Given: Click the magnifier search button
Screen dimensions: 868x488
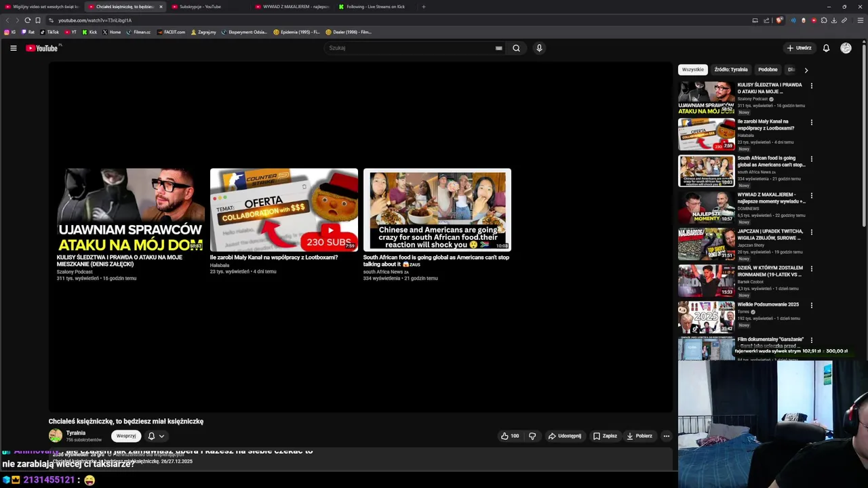Looking at the screenshot, I should [x=516, y=48].
